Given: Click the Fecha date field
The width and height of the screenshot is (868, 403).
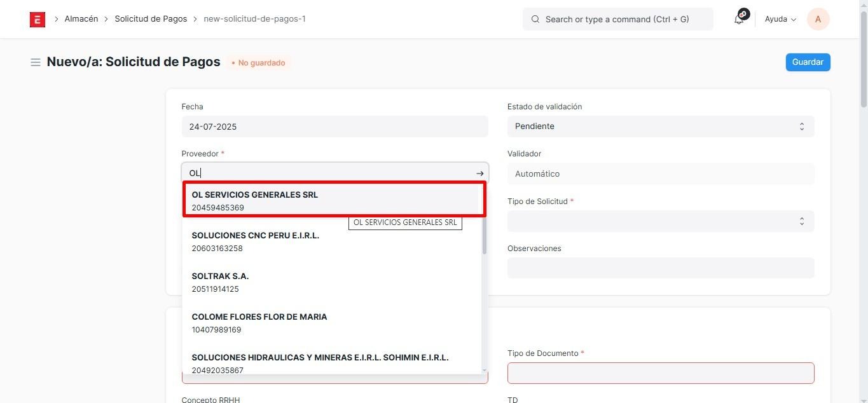Looking at the screenshot, I should tap(334, 126).
